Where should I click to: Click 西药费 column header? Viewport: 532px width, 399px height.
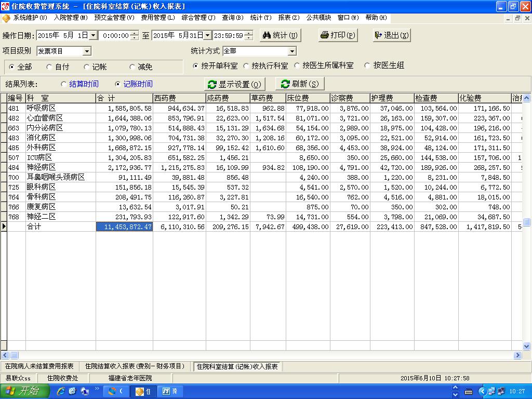click(x=179, y=98)
